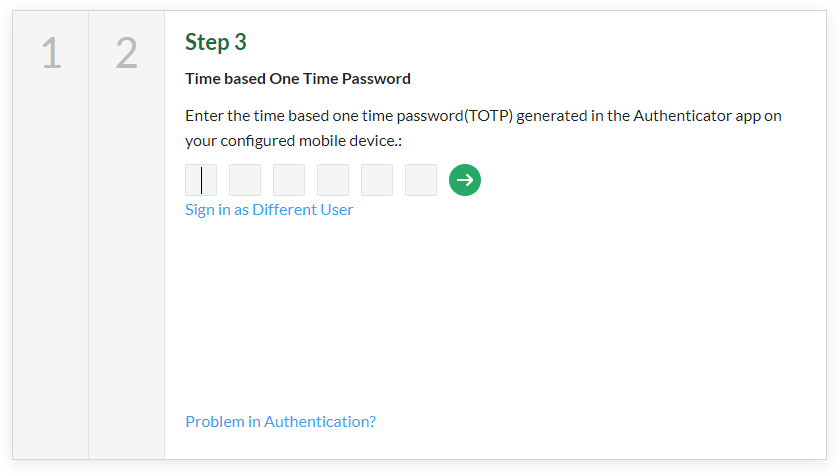Go back to step 1 panel
This screenshot has width=840, height=475.
50,235
